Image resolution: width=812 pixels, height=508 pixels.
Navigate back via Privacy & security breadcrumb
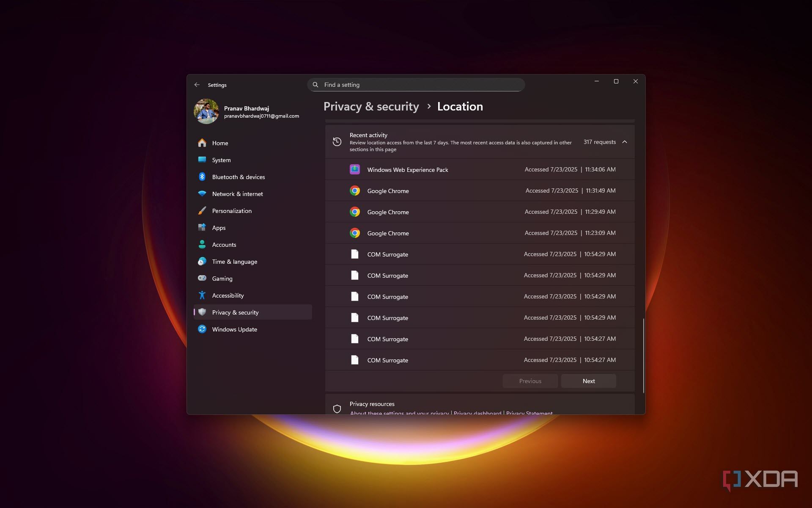(371, 107)
